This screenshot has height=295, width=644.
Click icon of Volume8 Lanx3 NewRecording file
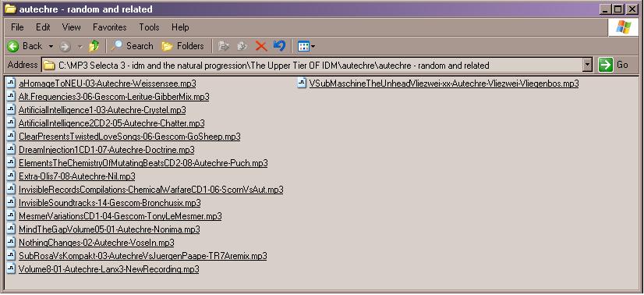coord(12,269)
